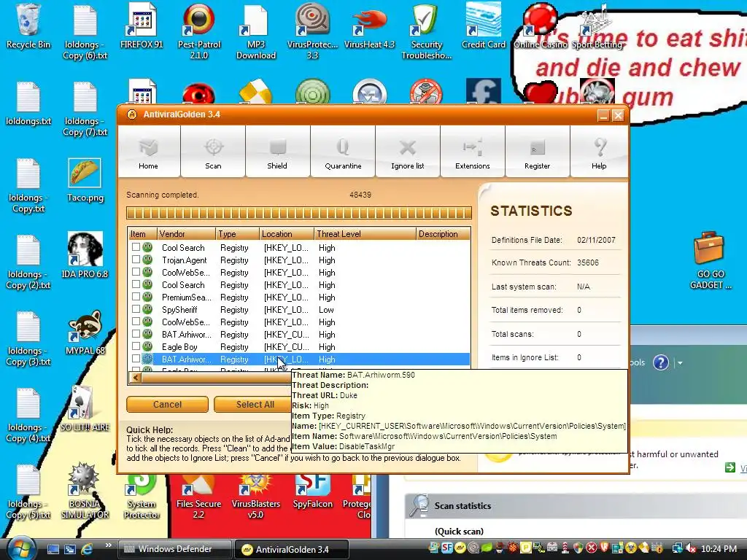
Task: Sort list by Type column header
Action: [237, 234]
